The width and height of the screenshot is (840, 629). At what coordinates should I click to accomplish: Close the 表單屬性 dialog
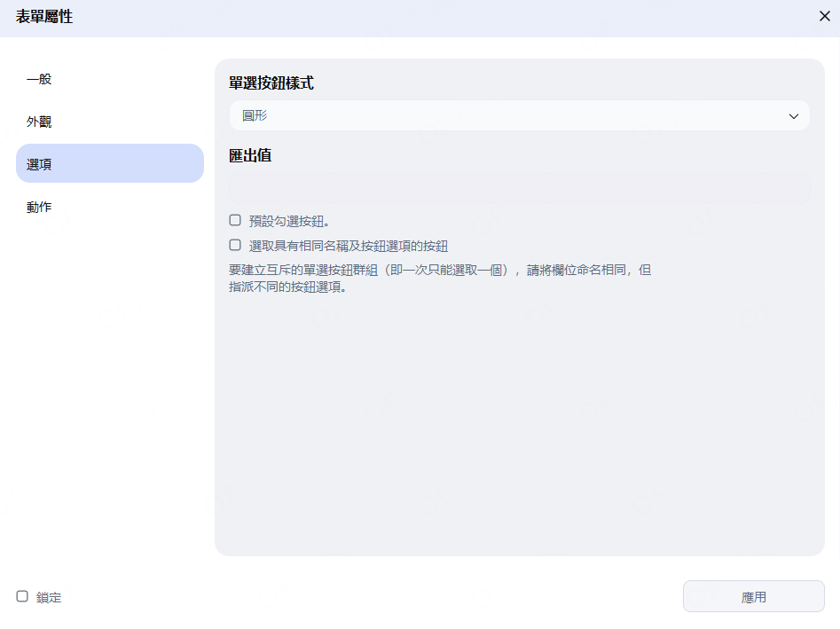(x=824, y=16)
